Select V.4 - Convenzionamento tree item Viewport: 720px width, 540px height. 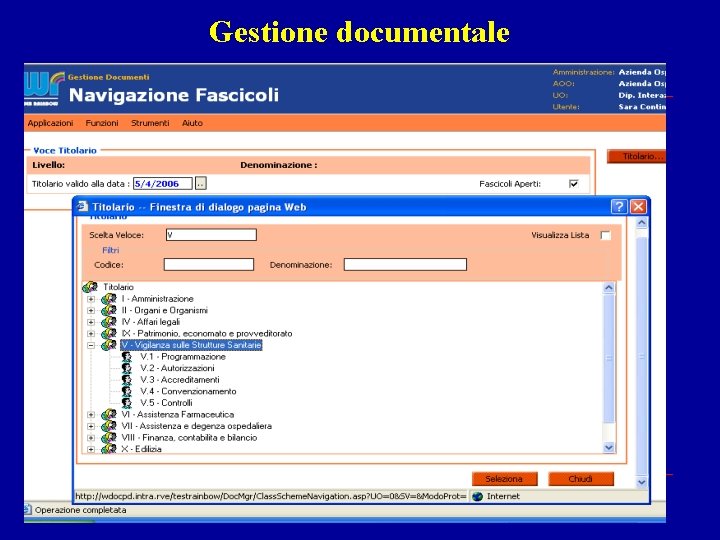(x=188, y=391)
